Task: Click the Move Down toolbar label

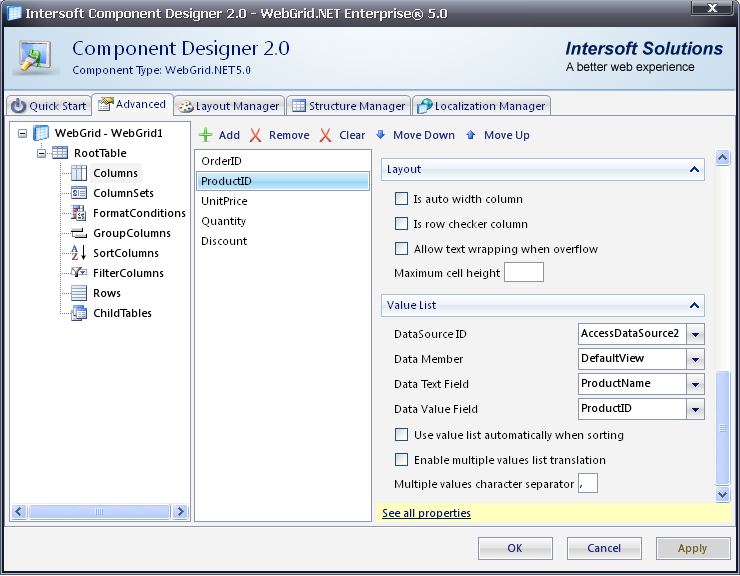Action: [x=424, y=135]
